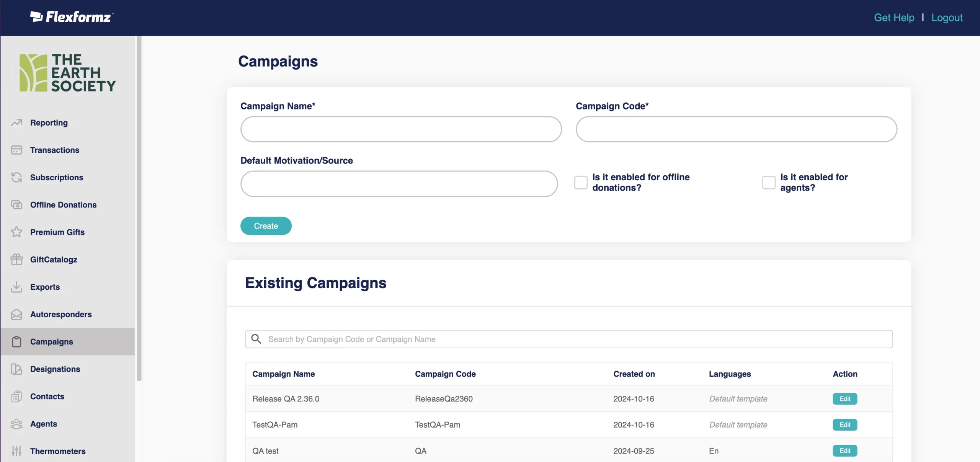980x462 pixels.
Task: Click the Subscriptions refresh icon
Action: pos(16,177)
